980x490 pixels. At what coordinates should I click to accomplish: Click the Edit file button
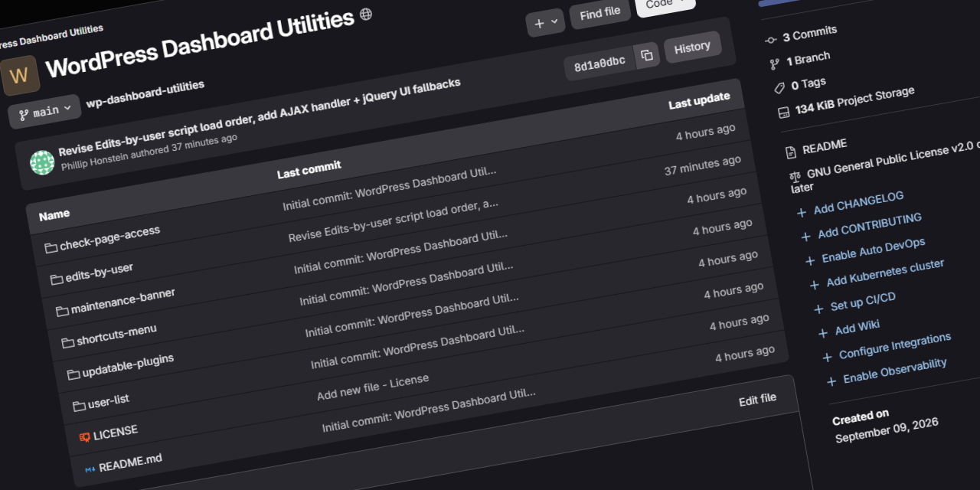[757, 400]
